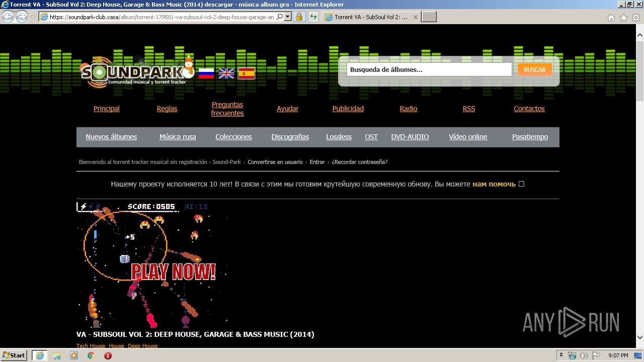Click the volume speaker tray icon
644x362 pixels.
pyautogui.click(x=584, y=355)
